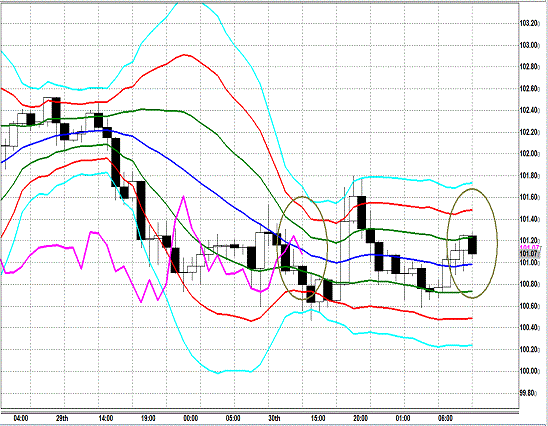Click the current price tag 101.07
Image resolution: width=548 pixels, height=426 pixels.
point(530,254)
